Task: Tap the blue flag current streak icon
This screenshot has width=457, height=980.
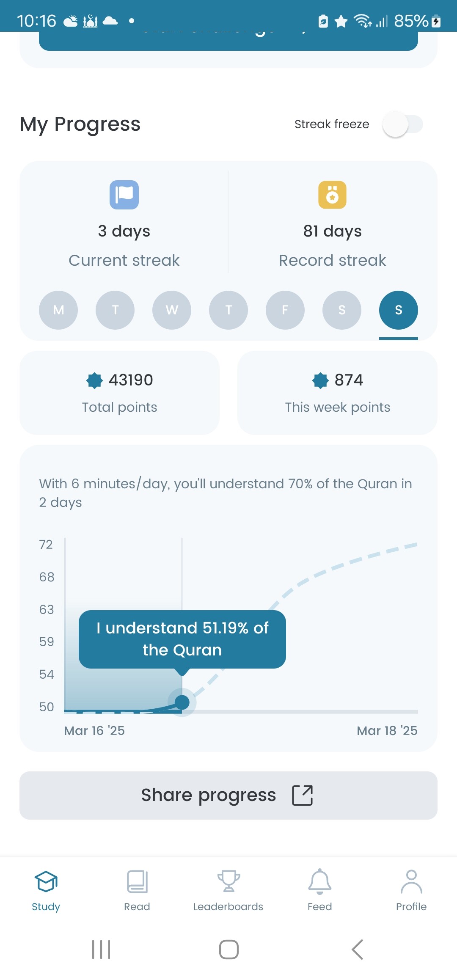Action: [124, 195]
